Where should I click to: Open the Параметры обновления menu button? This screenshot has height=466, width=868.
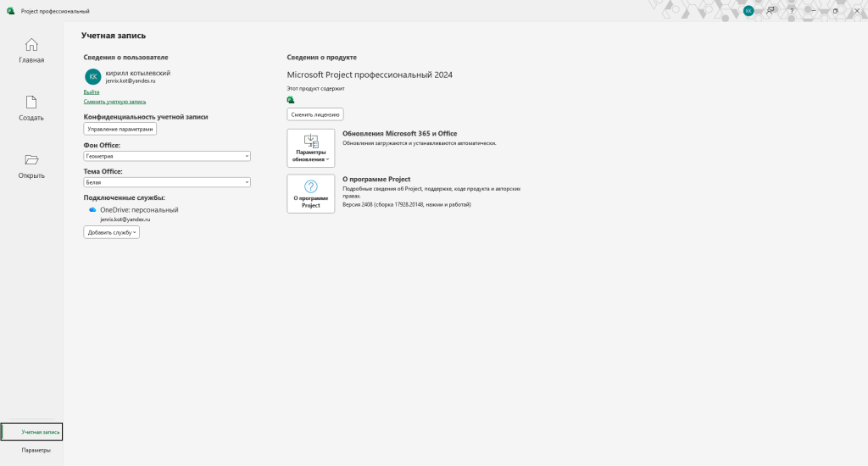coord(310,147)
